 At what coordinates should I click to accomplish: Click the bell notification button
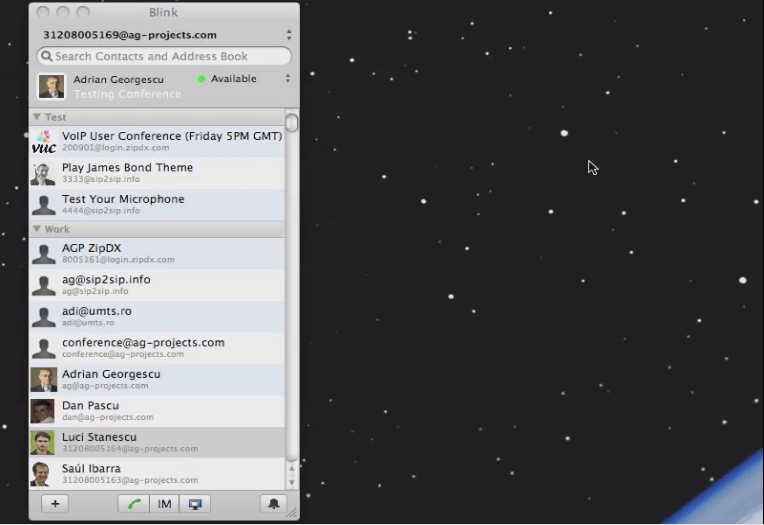271,504
